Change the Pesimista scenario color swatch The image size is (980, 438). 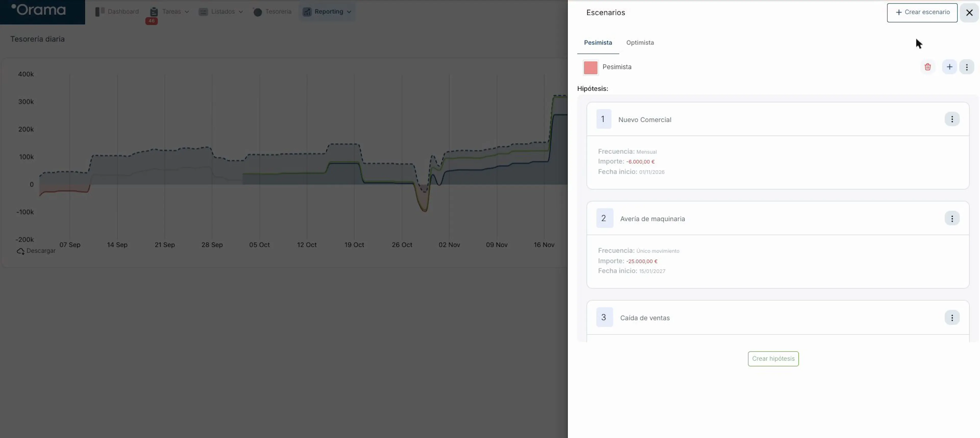(x=591, y=67)
